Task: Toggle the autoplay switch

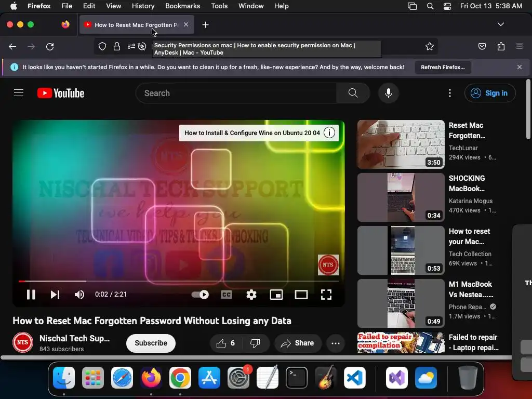Action: 200,295
